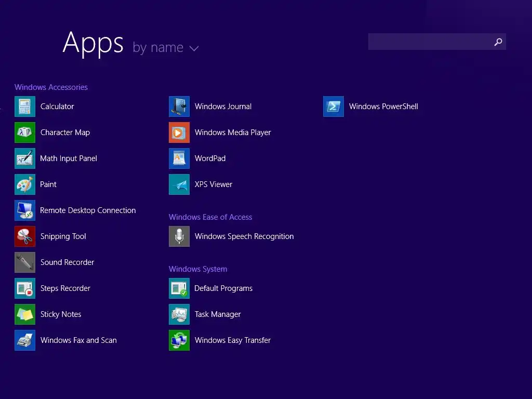Screen dimensions: 532x399
Task: Click the 'Sticky Notes' label
Action: (x=61, y=314)
